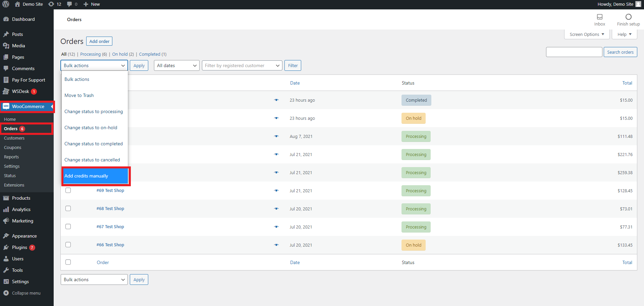Preview the $221.76 order with eye icon
The height and width of the screenshot is (306, 644).
point(276,154)
